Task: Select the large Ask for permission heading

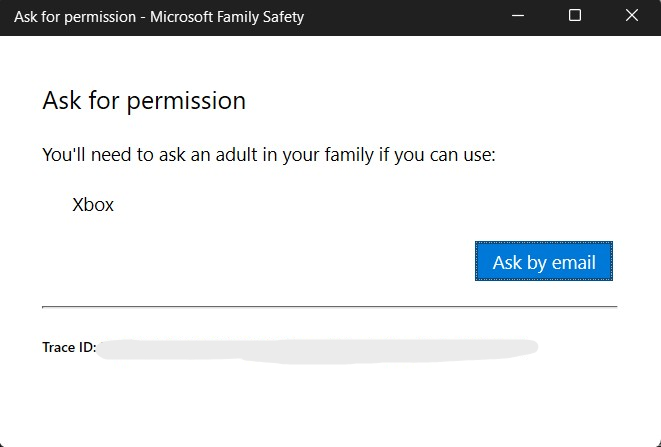Action: pyautogui.click(x=144, y=101)
